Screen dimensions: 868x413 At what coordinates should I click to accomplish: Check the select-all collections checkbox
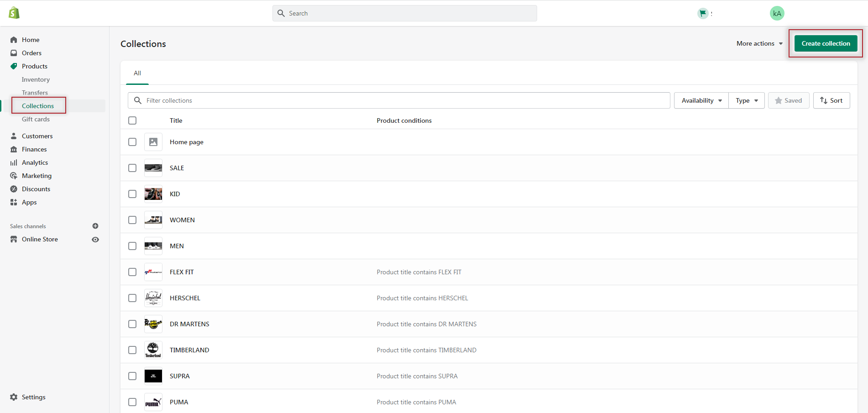click(x=132, y=120)
